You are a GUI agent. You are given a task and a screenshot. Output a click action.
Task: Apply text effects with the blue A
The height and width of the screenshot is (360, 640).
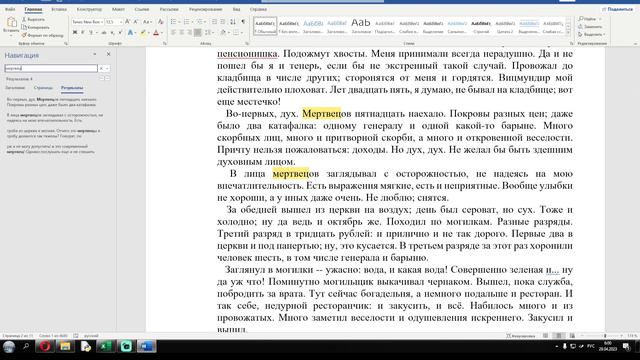pos(130,32)
